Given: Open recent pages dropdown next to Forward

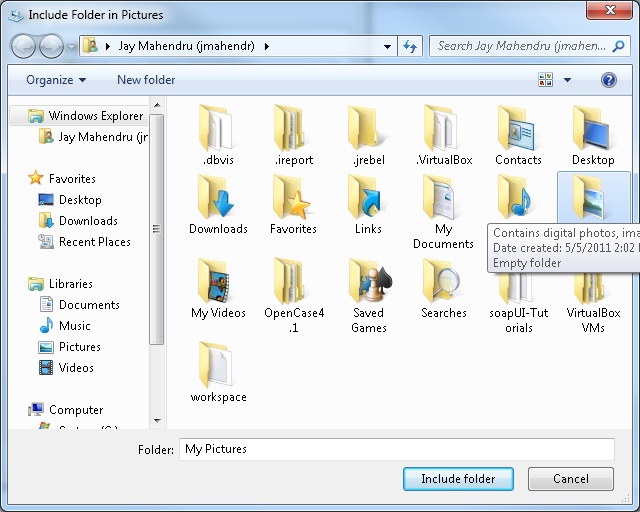Looking at the screenshot, I should pyautogui.click(x=71, y=47).
